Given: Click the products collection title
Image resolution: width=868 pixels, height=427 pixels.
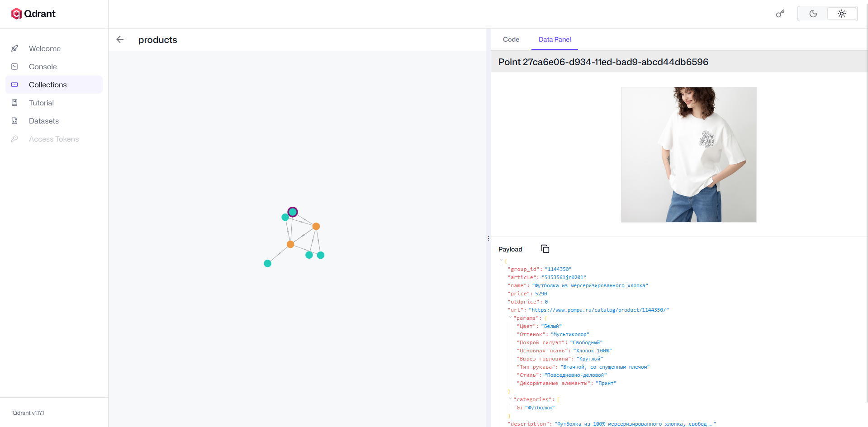Looking at the screenshot, I should coord(158,40).
